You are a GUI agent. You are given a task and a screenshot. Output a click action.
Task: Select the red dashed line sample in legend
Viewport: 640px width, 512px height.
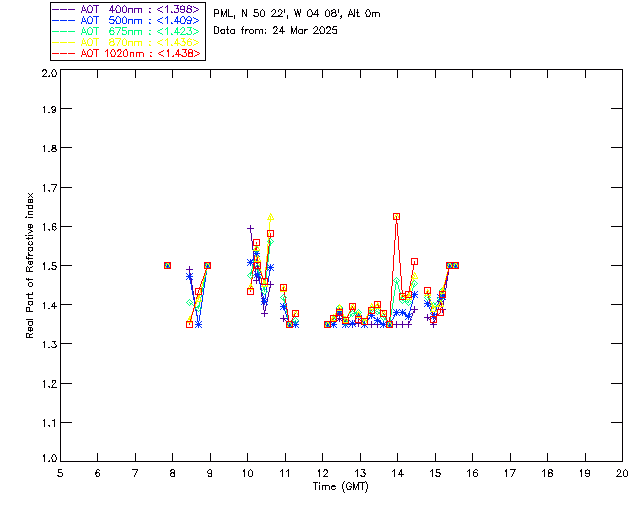coord(64,53)
